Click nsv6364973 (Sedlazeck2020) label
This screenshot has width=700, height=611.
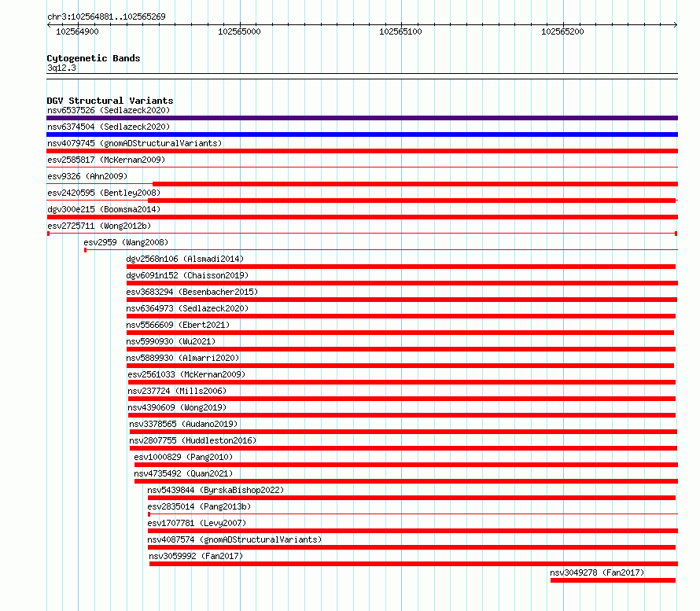pyautogui.click(x=187, y=308)
